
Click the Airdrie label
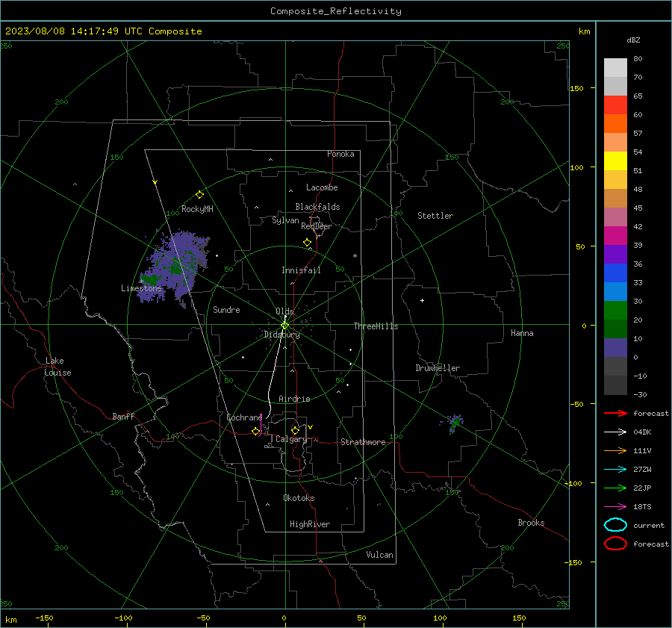(x=294, y=399)
